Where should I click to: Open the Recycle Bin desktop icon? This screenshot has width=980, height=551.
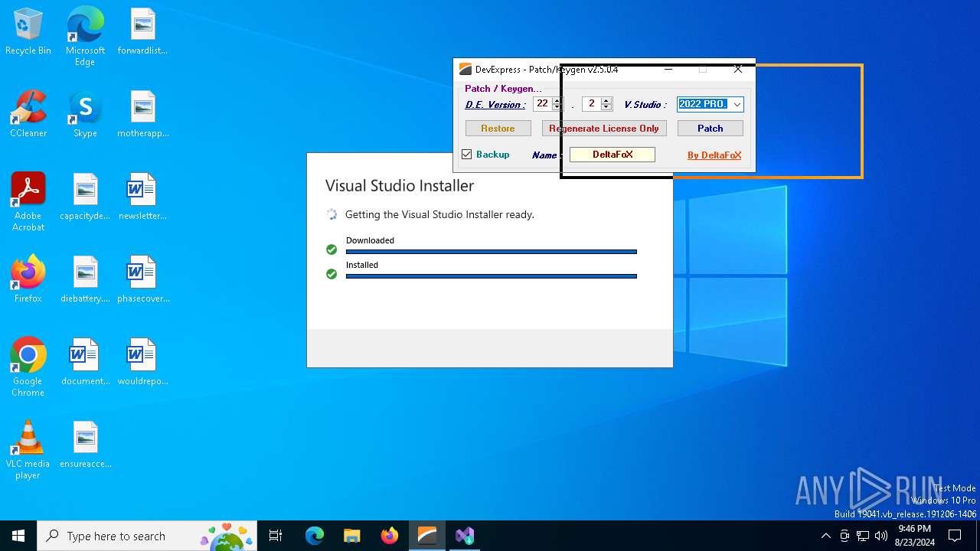point(28,32)
